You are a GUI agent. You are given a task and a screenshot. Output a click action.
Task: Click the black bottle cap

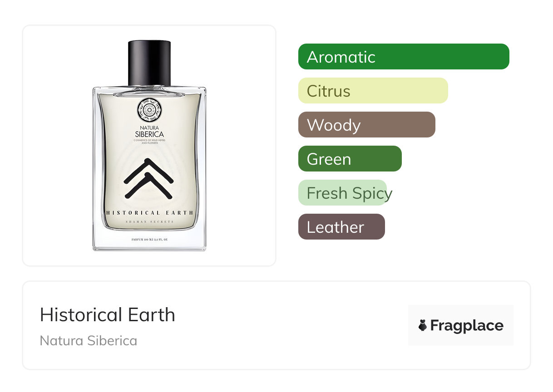click(x=149, y=63)
